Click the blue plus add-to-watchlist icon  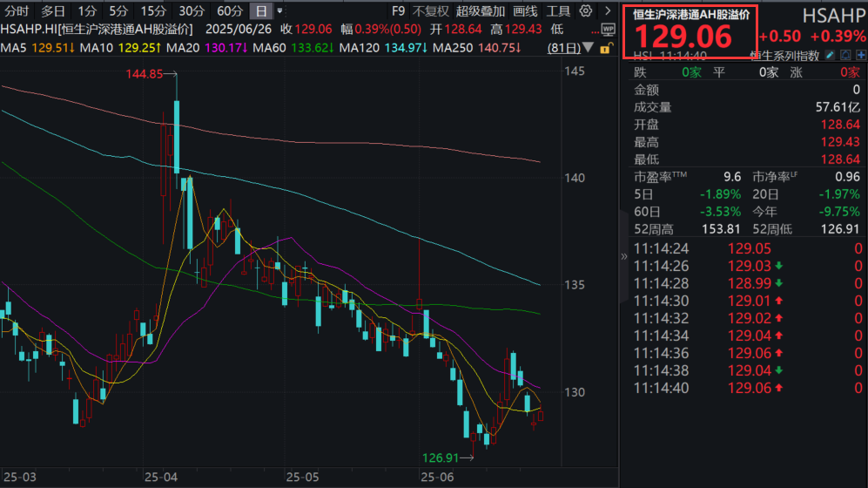pos(860,56)
